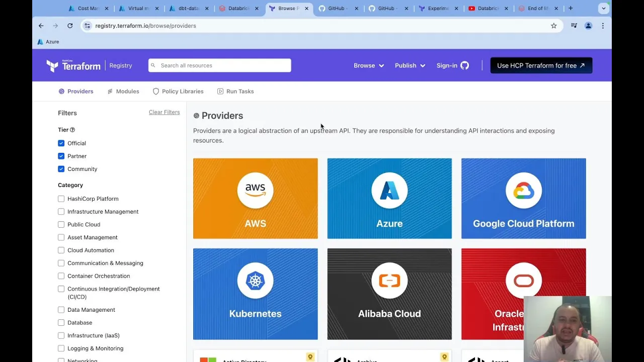The width and height of the screenshot is (644, 362).
Task: Click the Kubernetes wheel logo
Action: tap(255, 280)
